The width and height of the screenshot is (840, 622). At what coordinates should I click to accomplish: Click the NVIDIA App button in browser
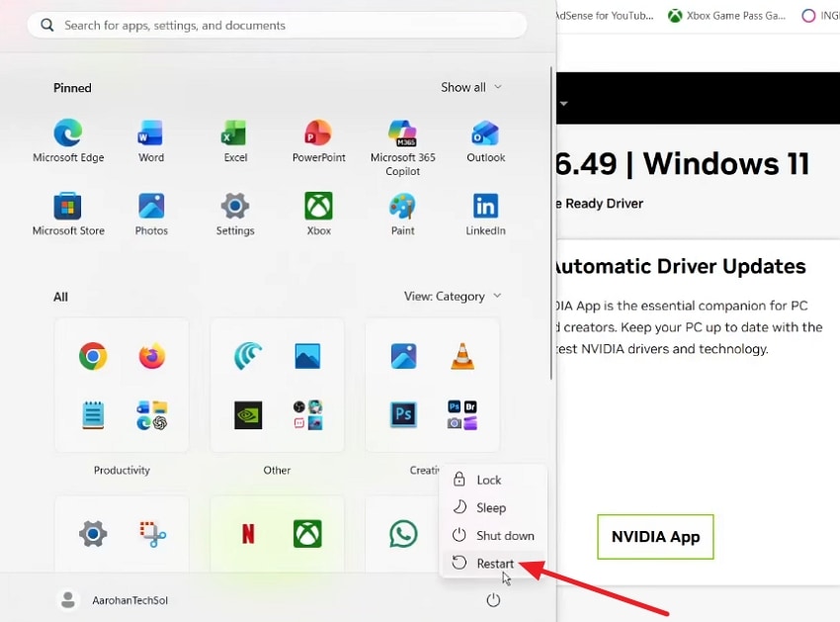click(656, 537)
